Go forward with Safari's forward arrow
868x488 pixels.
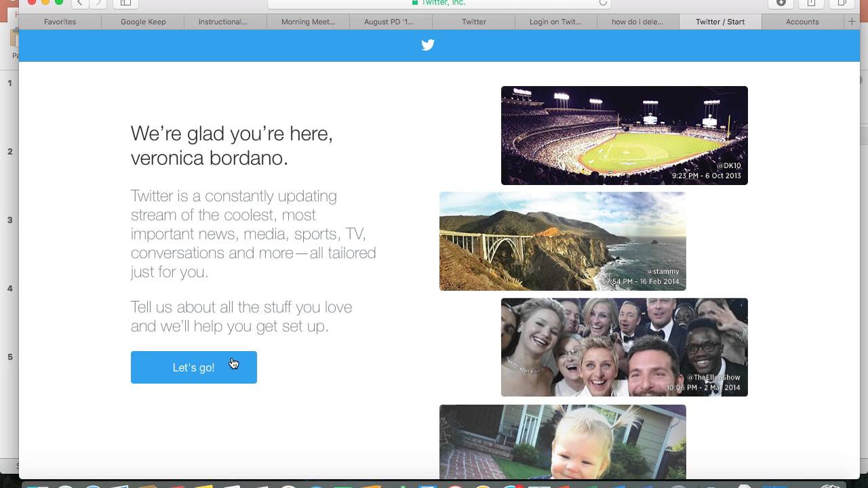coord(98,3)
